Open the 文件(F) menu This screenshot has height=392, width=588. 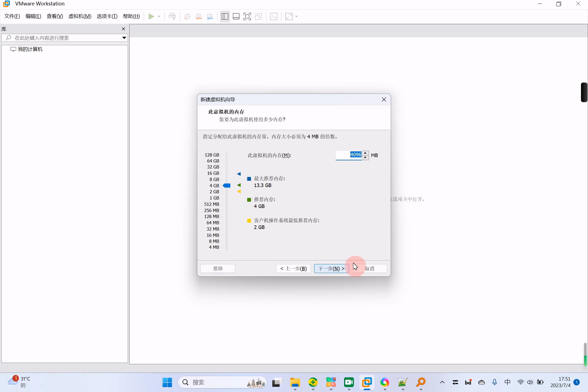click(x=12, y=16)
